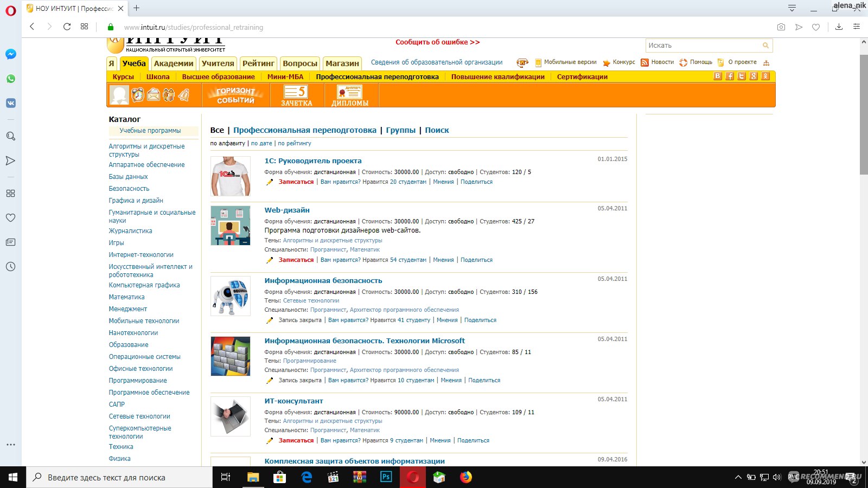
Task: Open WhatsApp in the Opera sidebar
Action: click(x=11, y=79)
